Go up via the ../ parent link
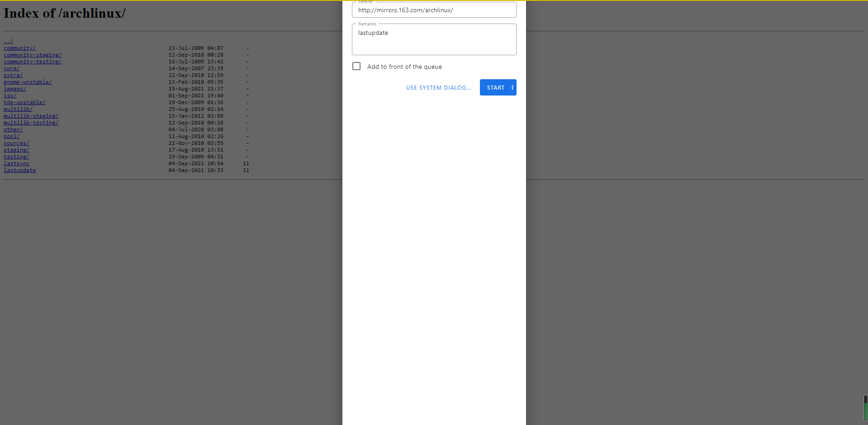This screenshot has height=425, width=868. [x=9, y=41]
